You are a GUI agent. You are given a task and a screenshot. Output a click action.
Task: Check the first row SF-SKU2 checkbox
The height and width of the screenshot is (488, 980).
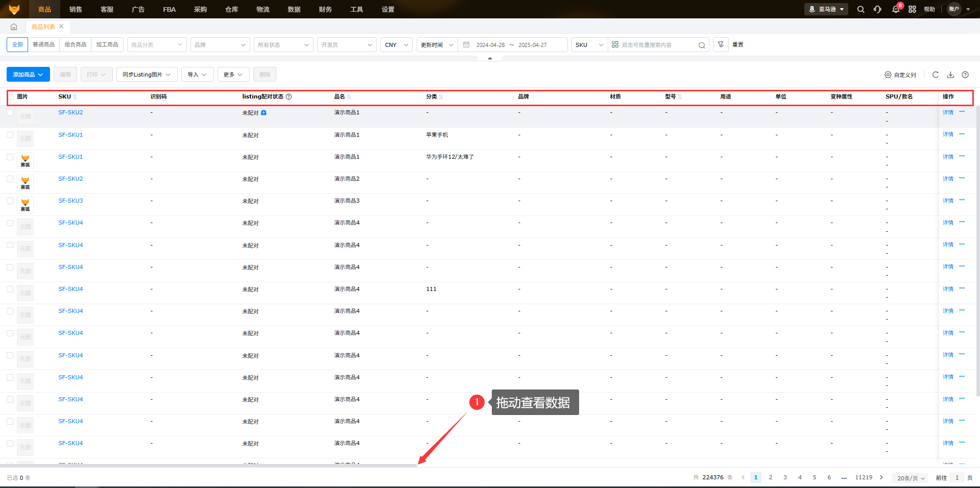10,113
